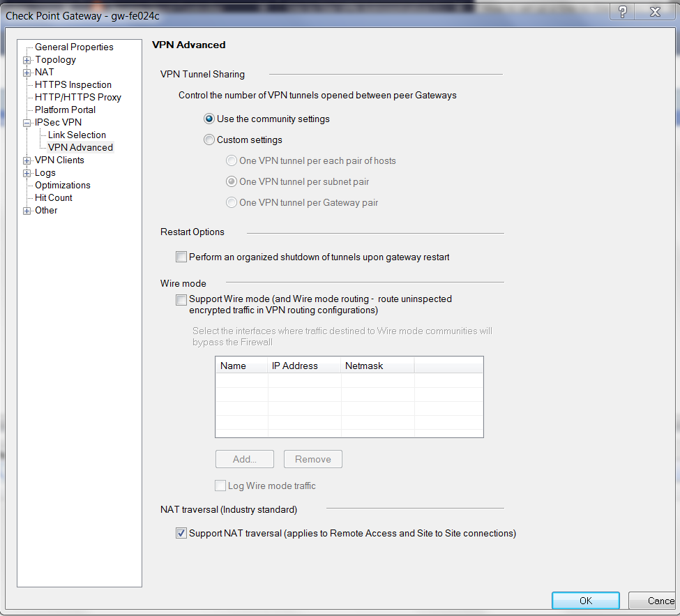Expand the Topology tree node
This screenshot has height=616, width=680.
tap(27, 60)
